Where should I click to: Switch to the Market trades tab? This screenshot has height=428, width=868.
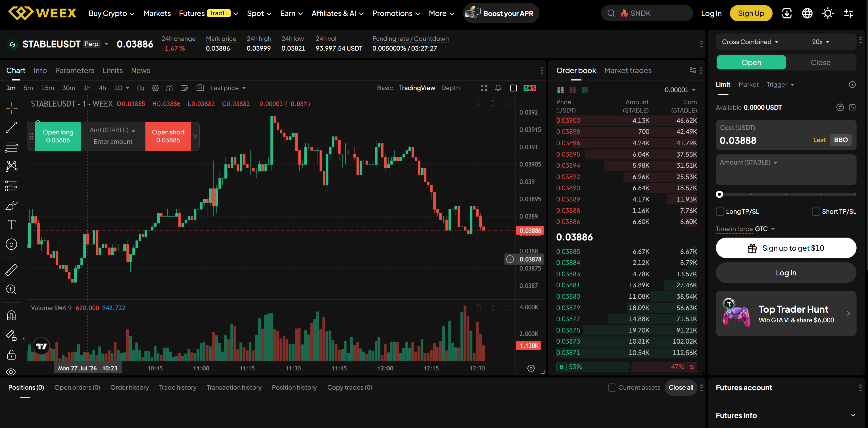click(628, 70)
